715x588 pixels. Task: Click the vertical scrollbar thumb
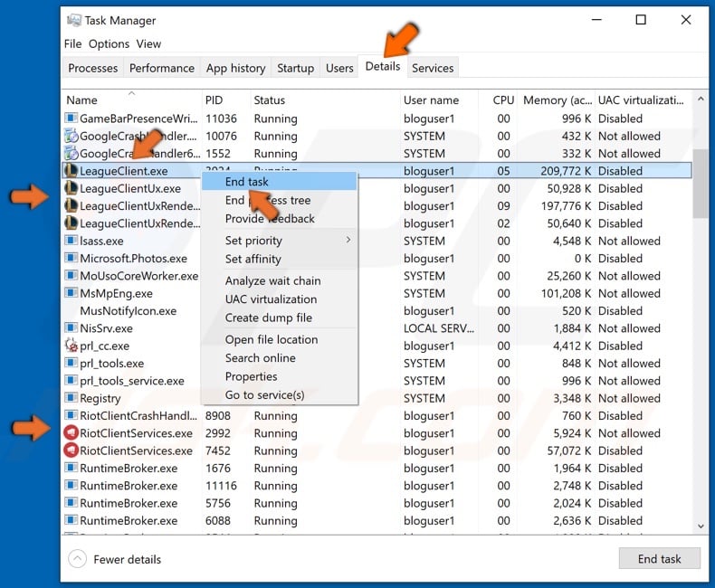pos(701,184)
